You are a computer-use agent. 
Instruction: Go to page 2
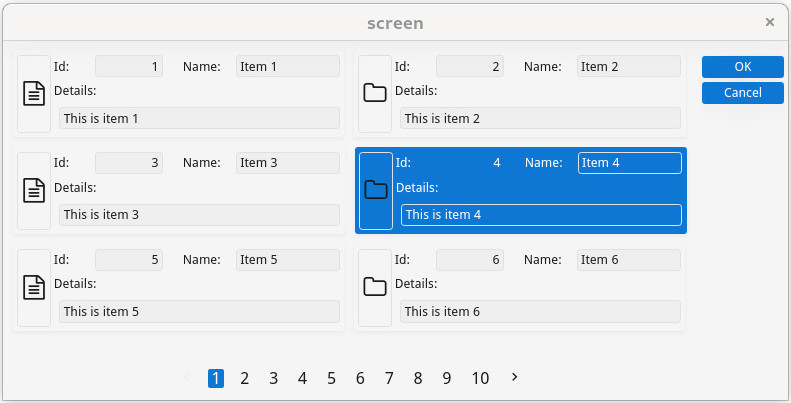click(x=245, y=378)
